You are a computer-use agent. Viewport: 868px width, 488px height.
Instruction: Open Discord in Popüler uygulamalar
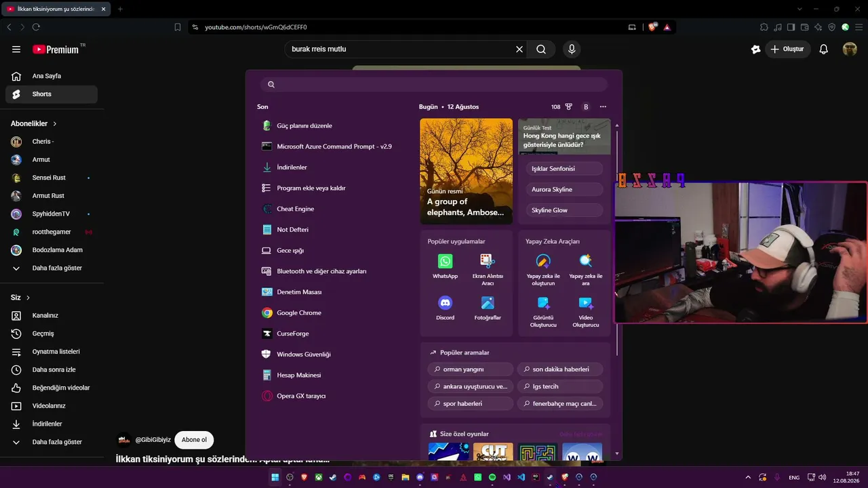click(445, 307)
